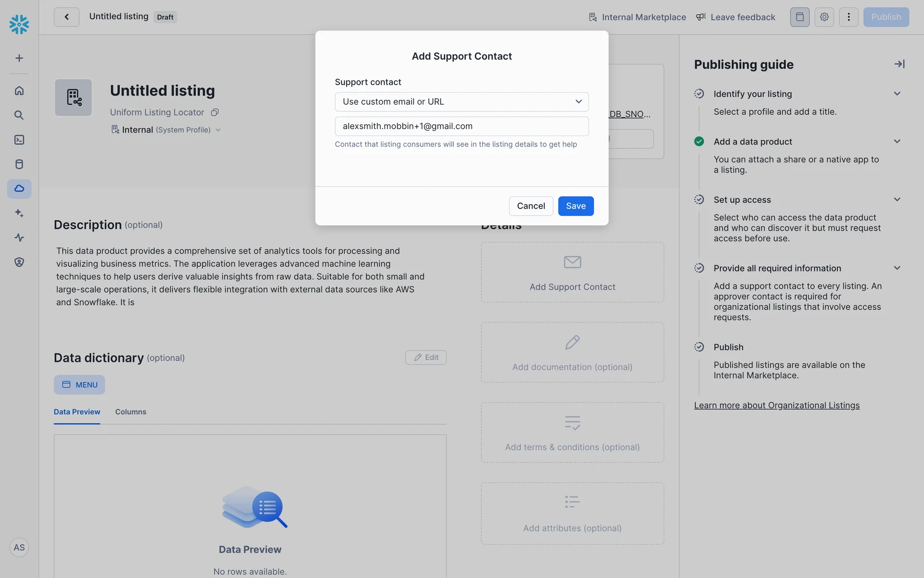Cancel the Add Support Contact dialog

(531, 206)
